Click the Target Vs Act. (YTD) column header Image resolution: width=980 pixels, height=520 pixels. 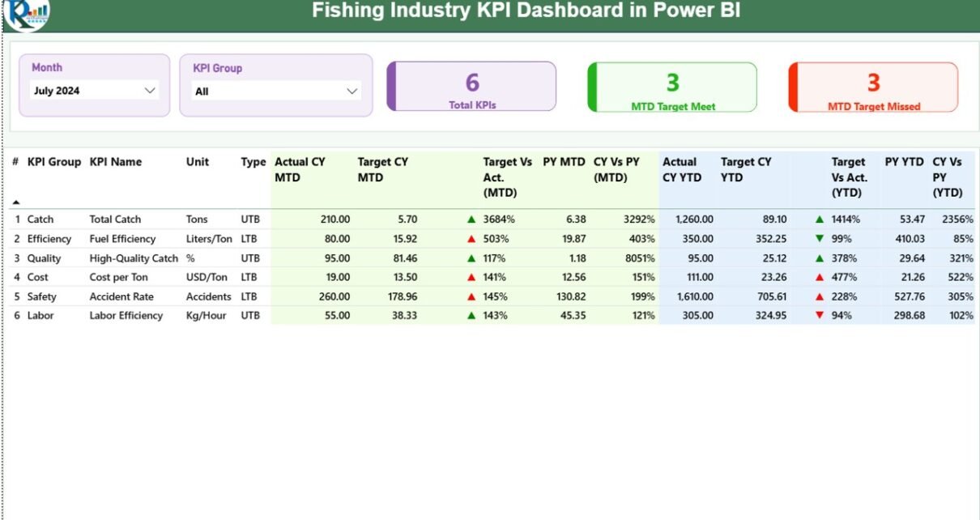pyautogui.click(x=849, y=177)
